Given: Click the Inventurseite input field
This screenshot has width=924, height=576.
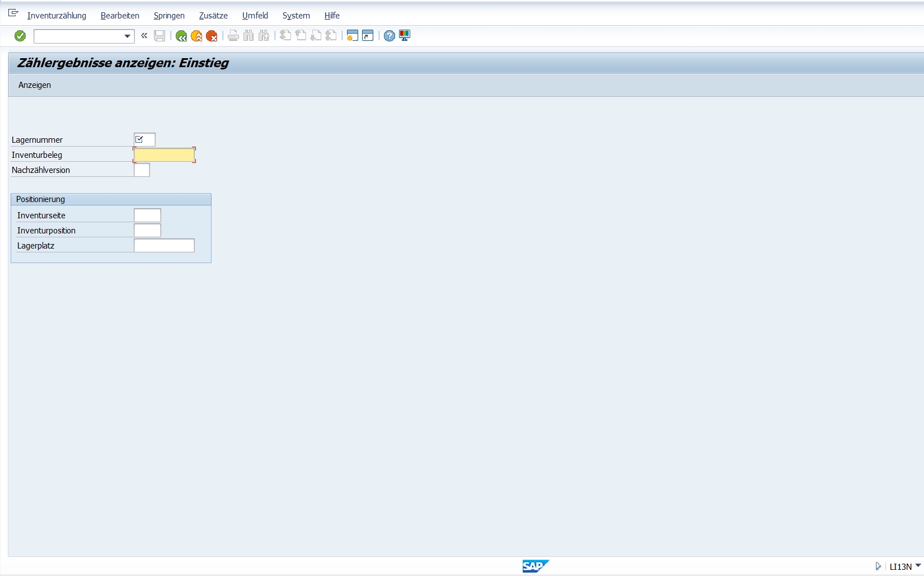Looking at the screenshot, I should [147, 215].
